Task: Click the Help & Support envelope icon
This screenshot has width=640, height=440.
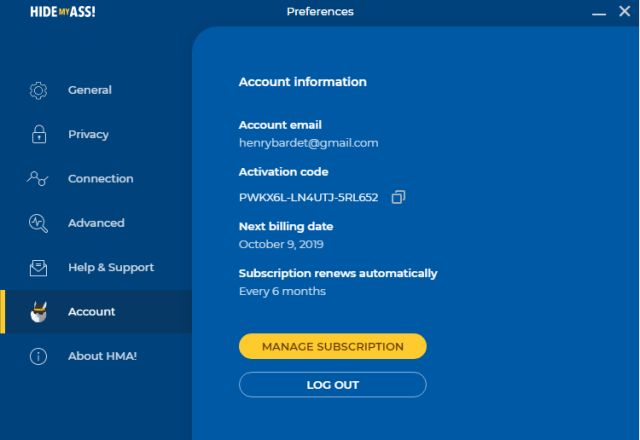Action: click(x=38, y=268)
